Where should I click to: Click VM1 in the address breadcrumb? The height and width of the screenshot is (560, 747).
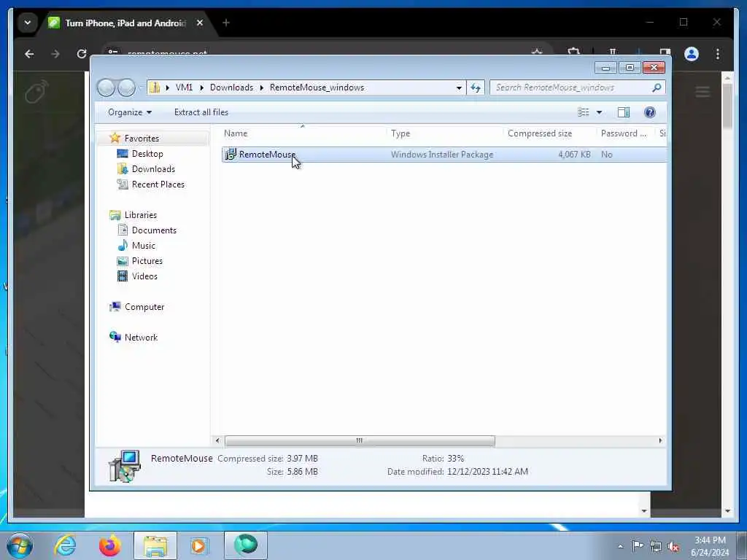184,87
